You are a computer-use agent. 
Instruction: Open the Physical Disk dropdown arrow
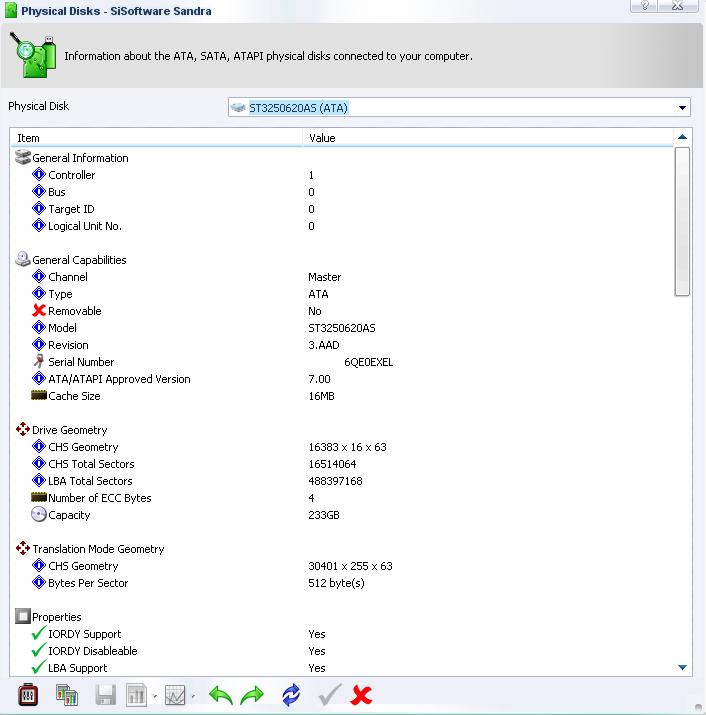(682, 108)
